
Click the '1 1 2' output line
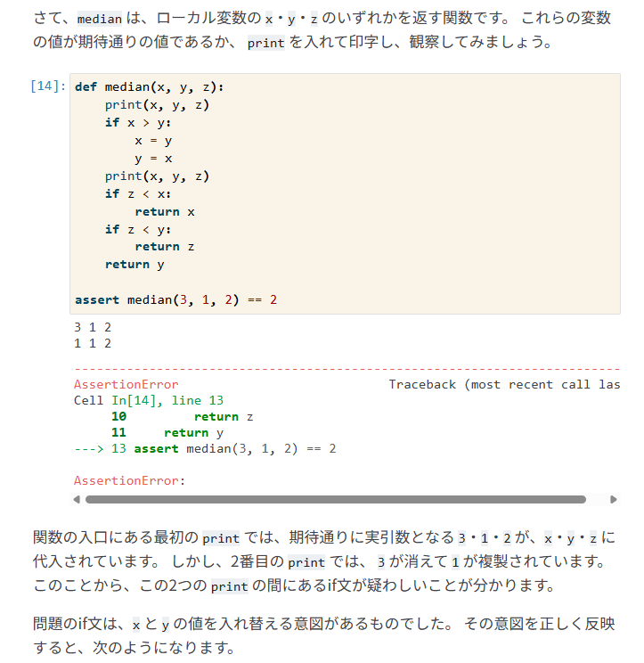[93, 343]
